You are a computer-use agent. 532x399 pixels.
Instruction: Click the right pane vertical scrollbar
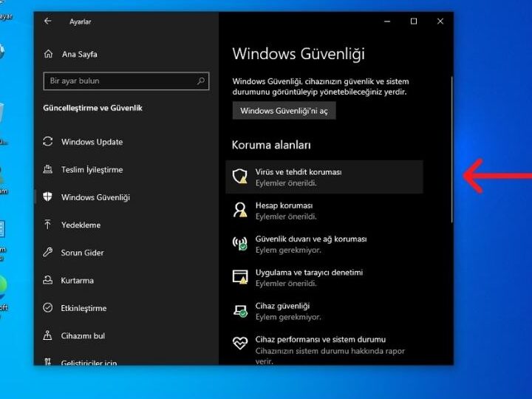point(451,149)
